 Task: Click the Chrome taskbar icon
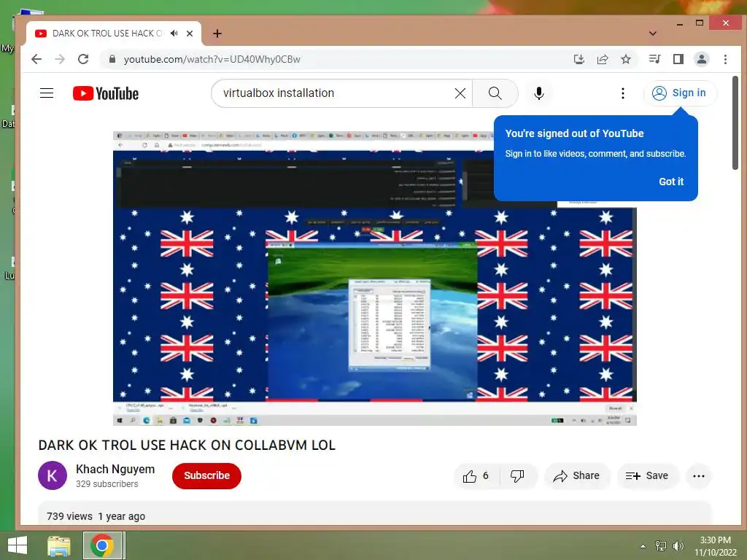point(102,545)
